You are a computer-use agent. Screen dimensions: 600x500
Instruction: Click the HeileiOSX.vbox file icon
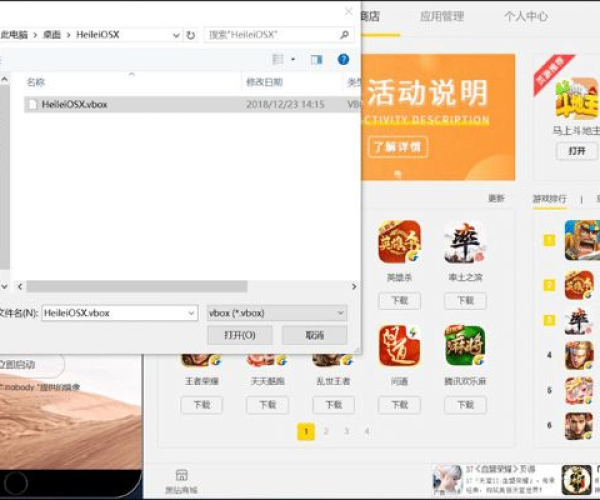[x=33, y=104]
